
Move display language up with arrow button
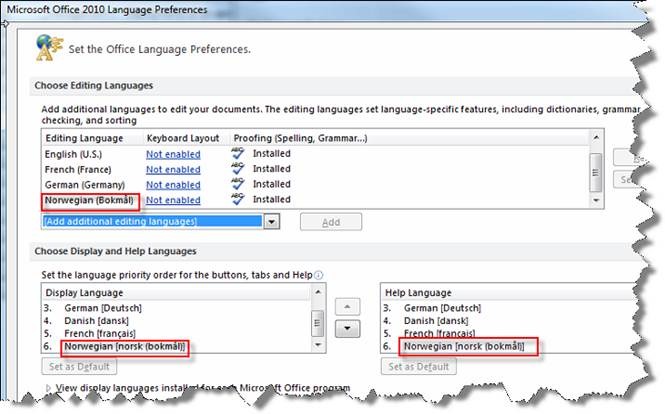(347, 307)
